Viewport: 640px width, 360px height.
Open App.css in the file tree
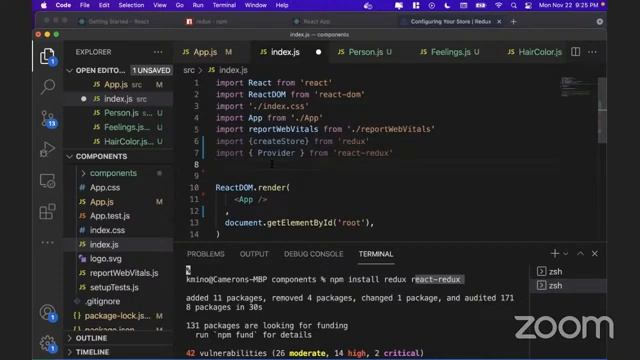tap(118, 188)
